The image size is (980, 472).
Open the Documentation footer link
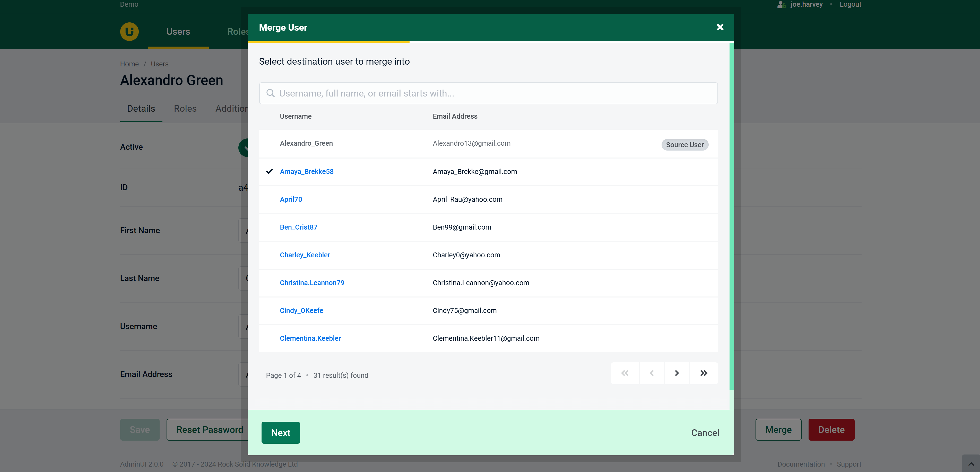click(801, 464)
